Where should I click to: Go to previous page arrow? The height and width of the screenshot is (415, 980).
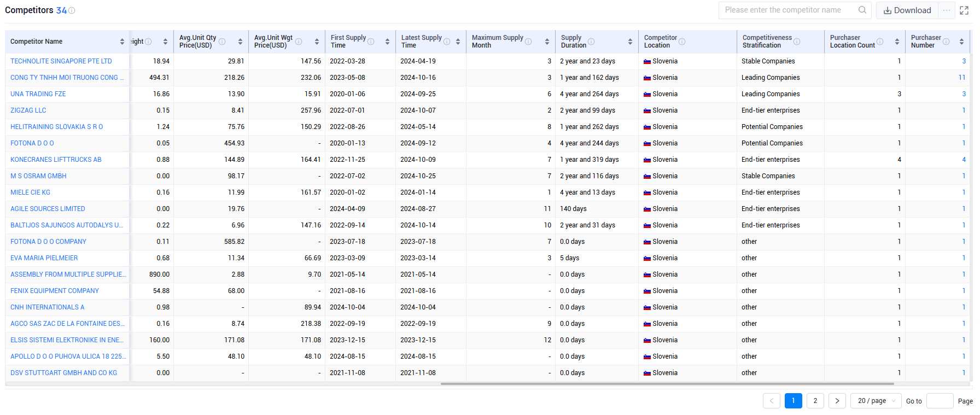(x=772, y=401)
